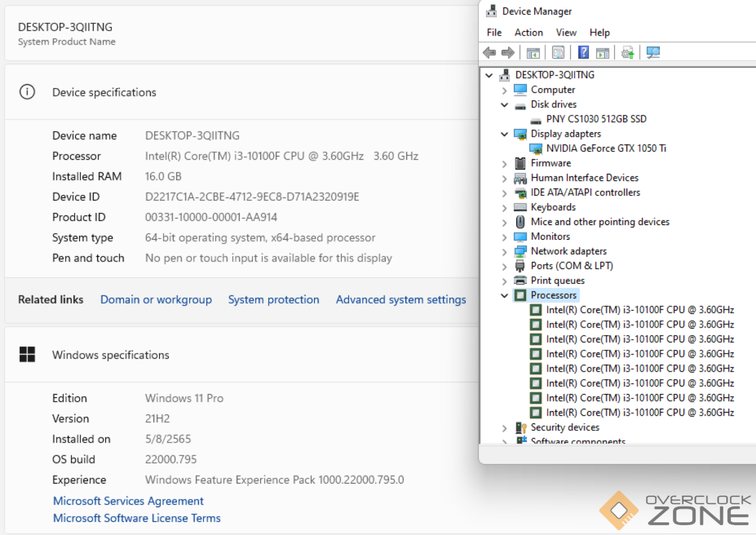Open Microsoft Services Agreement link
This screenshot has width=756, height=535.
point(128,501)
